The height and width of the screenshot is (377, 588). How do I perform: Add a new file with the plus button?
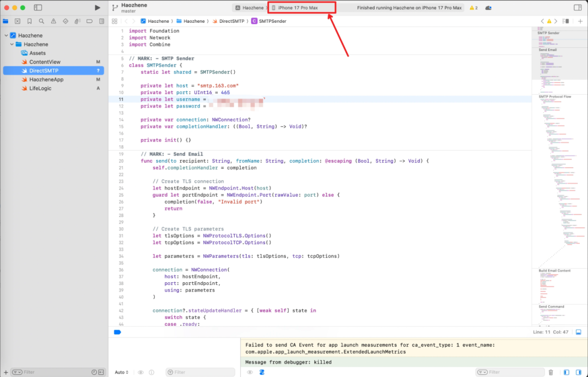point(5,372)
